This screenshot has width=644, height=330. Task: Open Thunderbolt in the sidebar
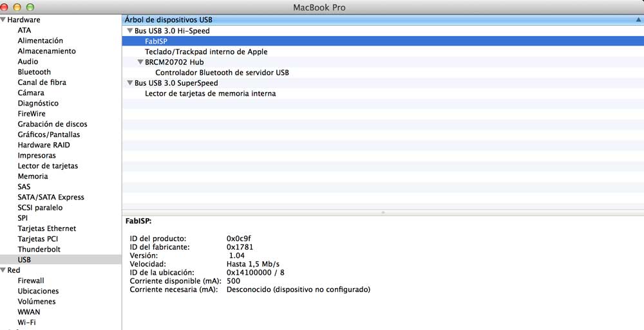tap(39, 249)
